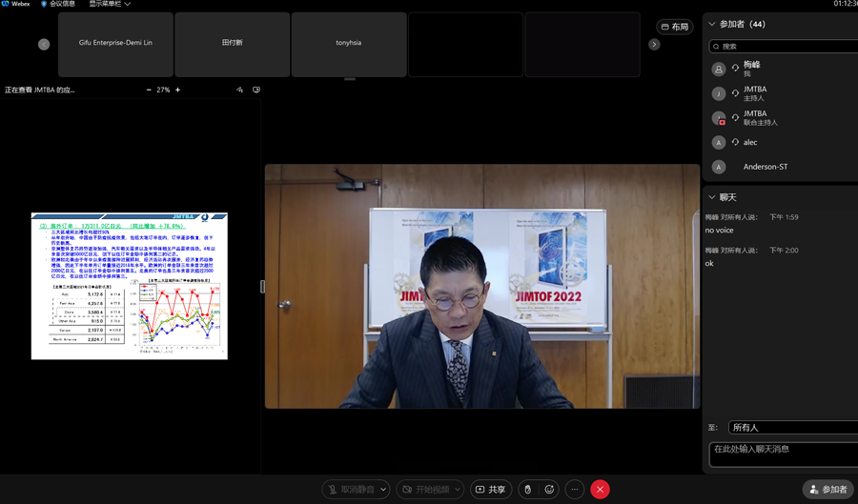This screenshot has height=504, width=858.
Task: Click the 布局 layout button
Action: 675,27
